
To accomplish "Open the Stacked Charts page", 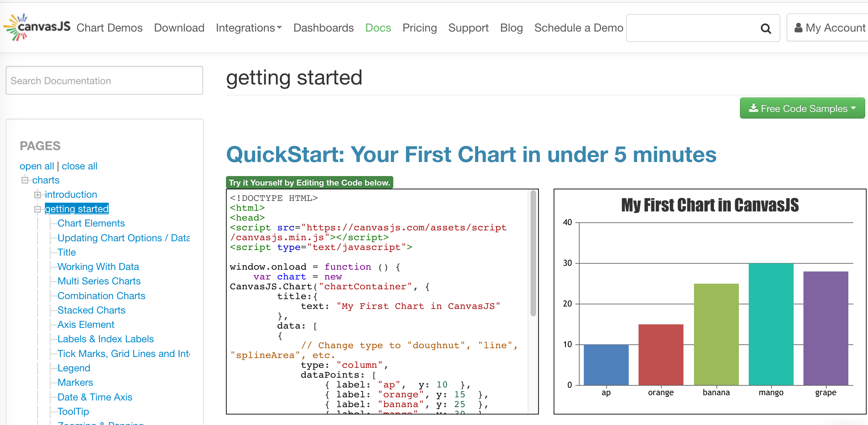I will [91, 310].
